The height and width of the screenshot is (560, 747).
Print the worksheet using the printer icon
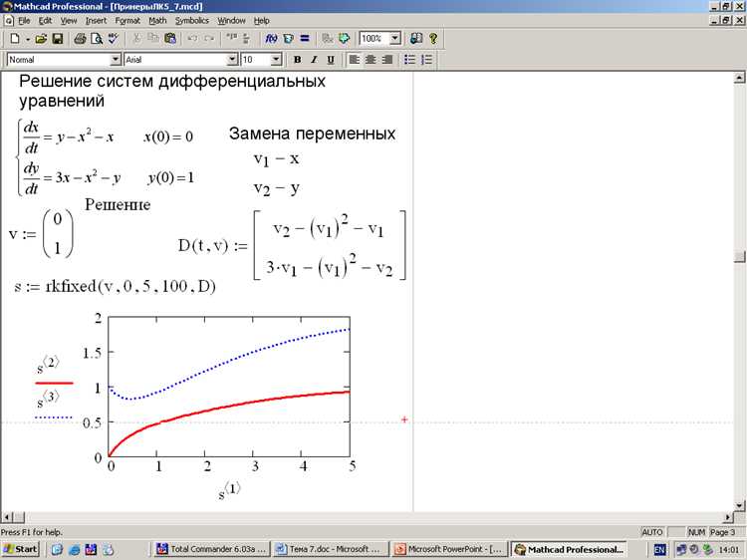pos(80,39)
